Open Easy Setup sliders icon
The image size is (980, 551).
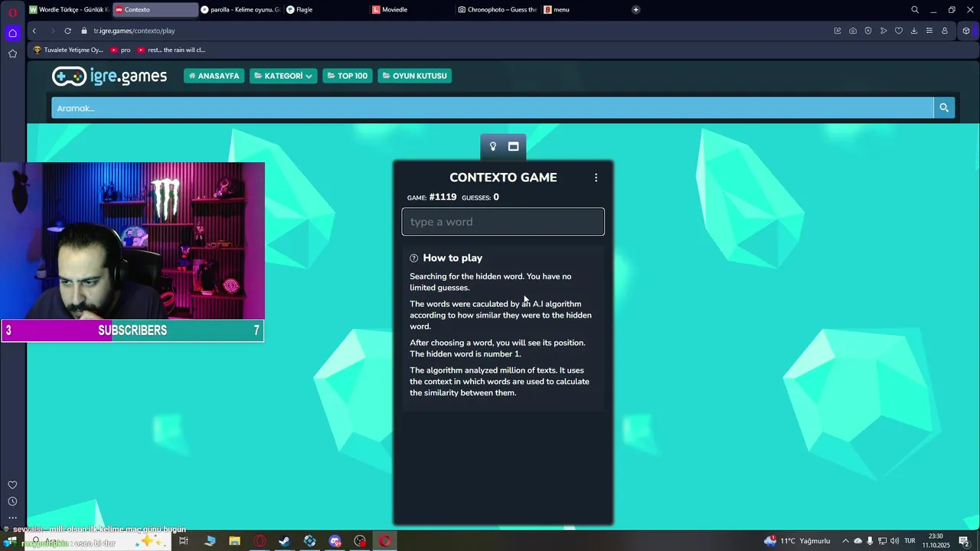click(x=929, y=31)
